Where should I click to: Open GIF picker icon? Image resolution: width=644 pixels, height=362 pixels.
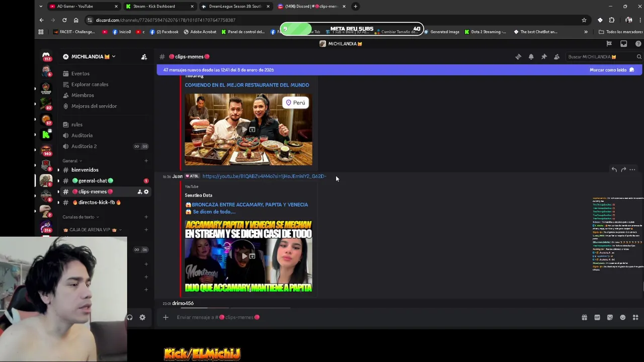tap(597, 317)
